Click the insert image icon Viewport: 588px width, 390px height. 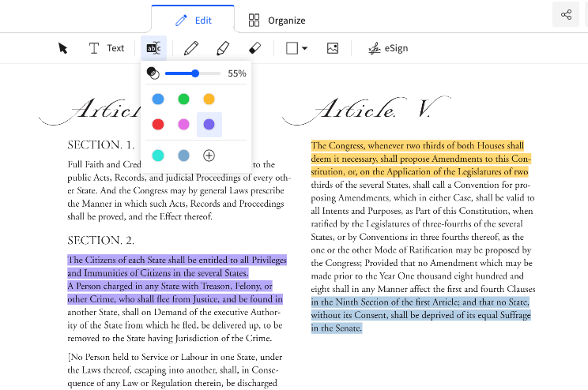(x=333, y=48)
